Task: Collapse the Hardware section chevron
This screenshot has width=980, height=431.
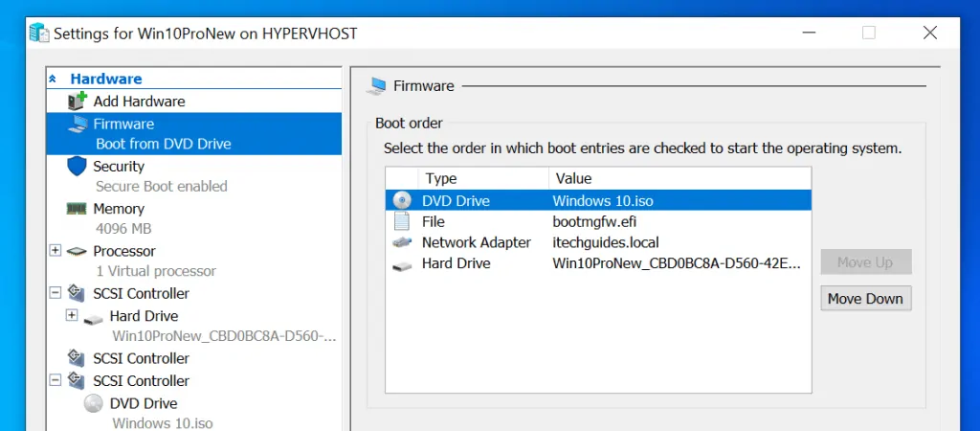Action: (x=53, y=79)
